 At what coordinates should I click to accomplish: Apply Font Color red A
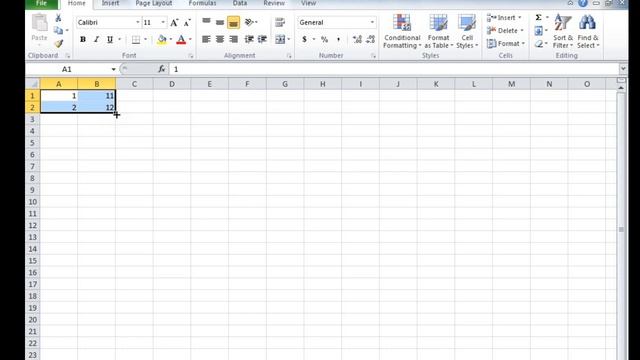pos(181,40)
